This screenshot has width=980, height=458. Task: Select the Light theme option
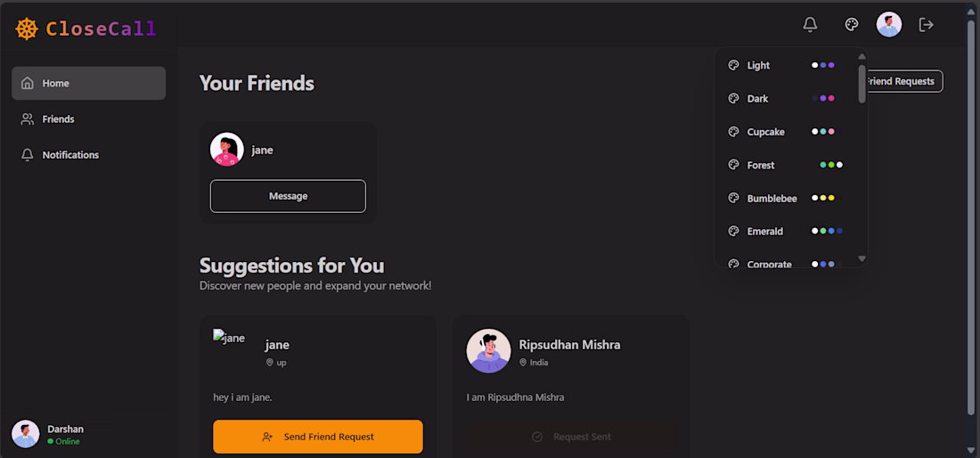[787, 65]
